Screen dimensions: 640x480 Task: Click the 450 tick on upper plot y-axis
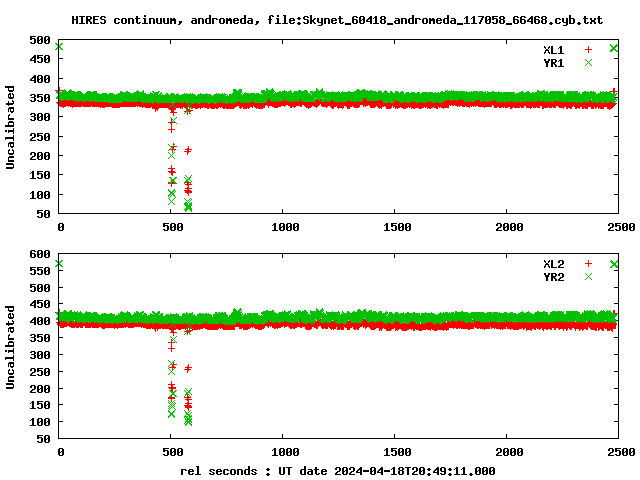(40, 59)
